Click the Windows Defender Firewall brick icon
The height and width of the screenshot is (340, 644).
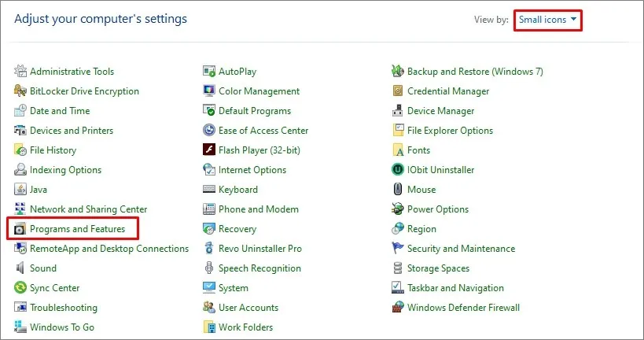pyautogui.click(x=398, y=308)
